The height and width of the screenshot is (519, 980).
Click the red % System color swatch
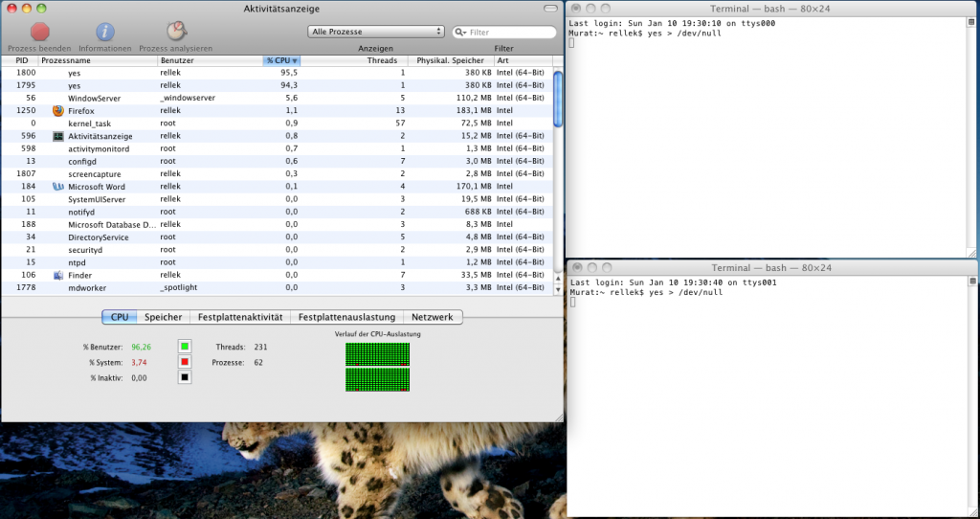point(185,362)
